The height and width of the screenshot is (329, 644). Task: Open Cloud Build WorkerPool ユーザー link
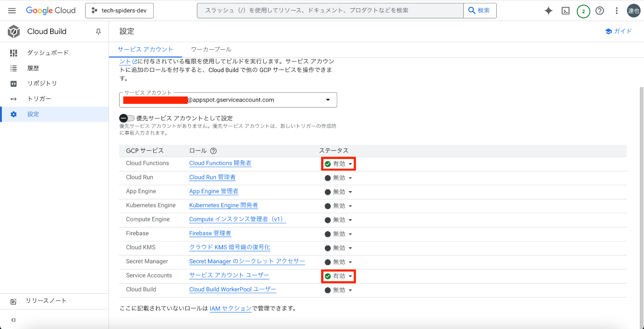click(x=233, y=289)
